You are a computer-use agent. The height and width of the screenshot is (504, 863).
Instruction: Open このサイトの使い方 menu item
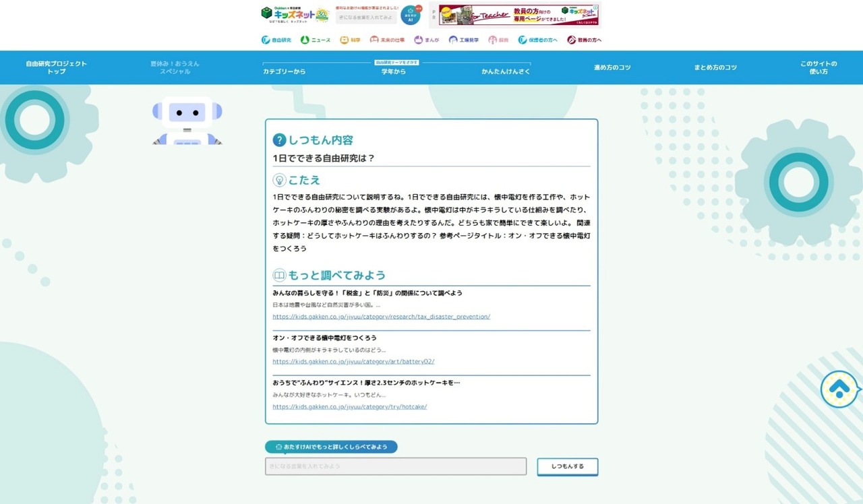[819, 67]
